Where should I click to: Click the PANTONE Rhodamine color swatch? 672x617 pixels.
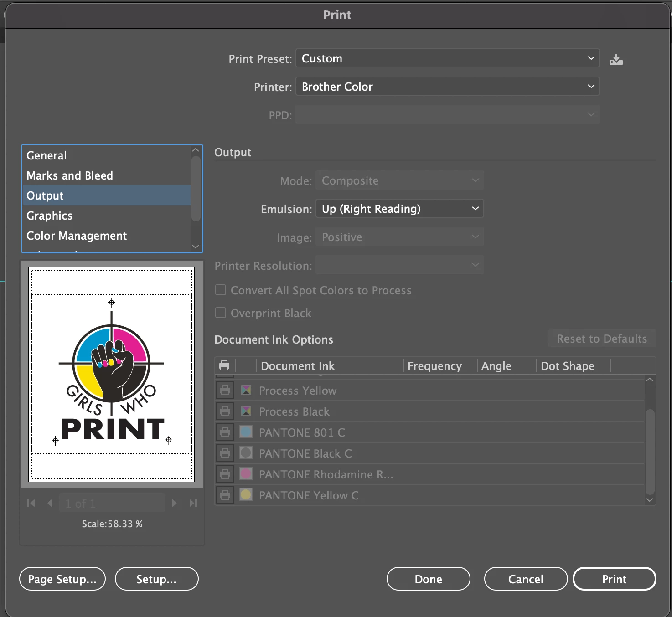coord(246,473)
